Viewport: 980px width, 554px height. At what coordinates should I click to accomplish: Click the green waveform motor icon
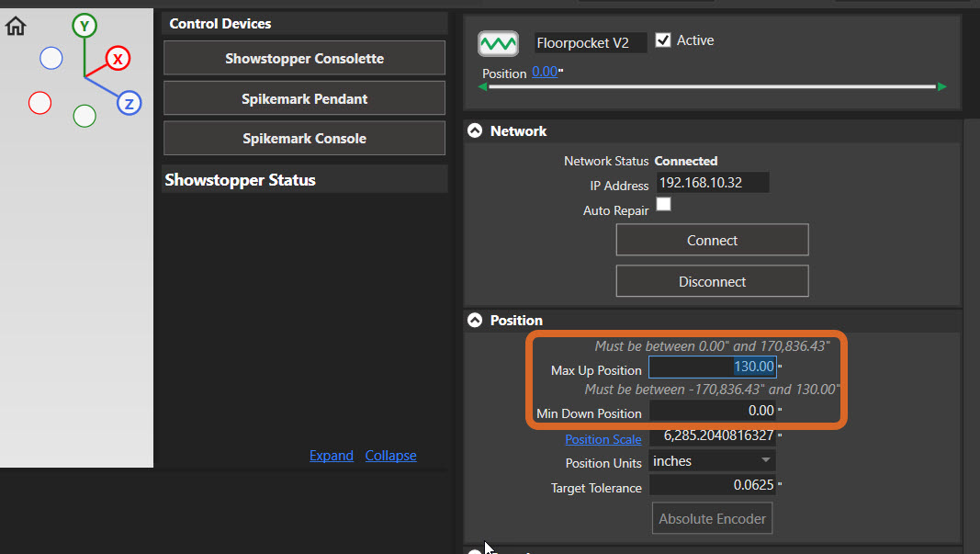point(497,43)
